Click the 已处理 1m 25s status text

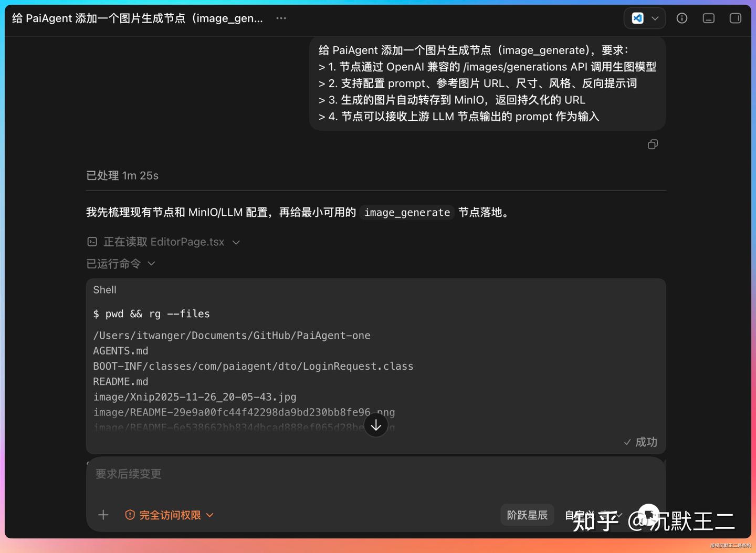coord(122,175)
